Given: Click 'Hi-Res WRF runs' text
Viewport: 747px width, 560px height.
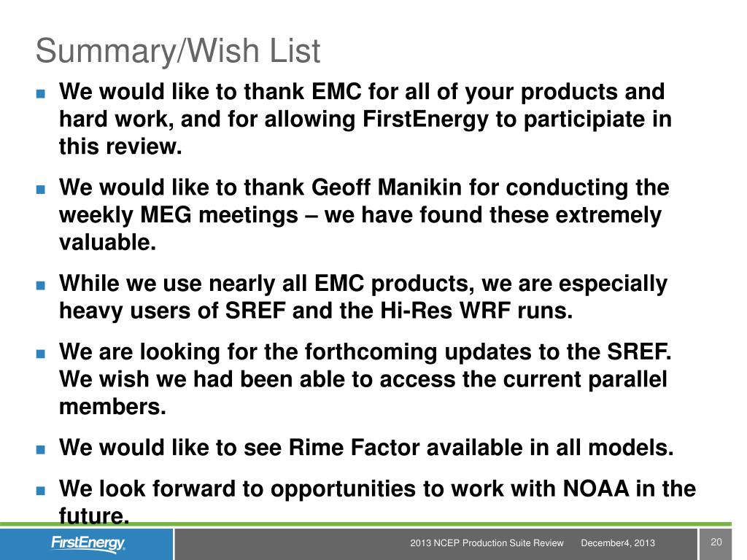Looking at the screenshot, I should [476, 311].
